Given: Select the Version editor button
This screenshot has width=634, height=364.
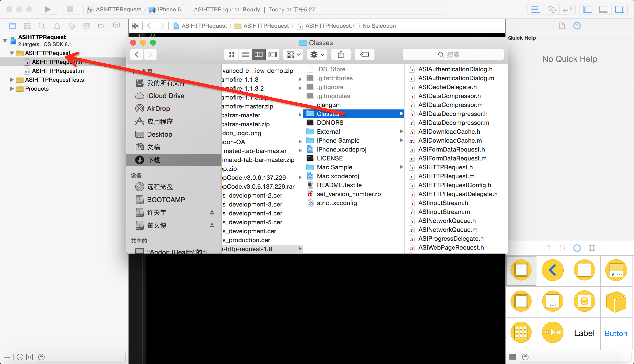Looking at the screenshot, I should (x=567, y=9).
